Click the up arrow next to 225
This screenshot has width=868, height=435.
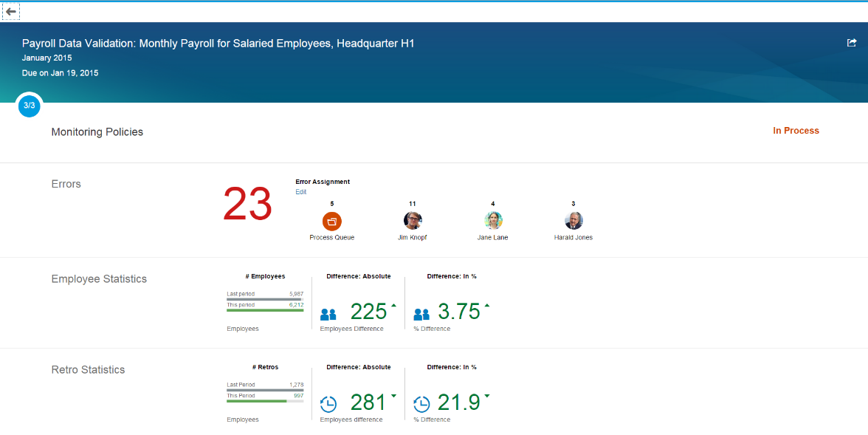pyautogui.click(x=393, y=305)
